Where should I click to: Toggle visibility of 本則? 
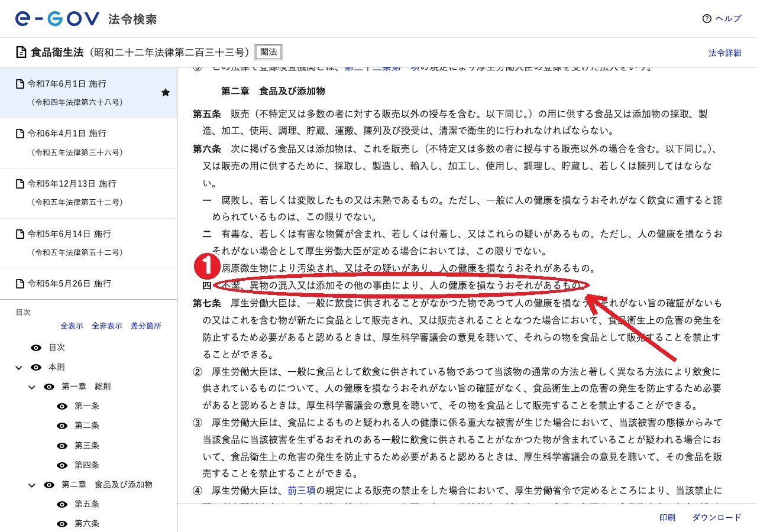(x=36, y=367)
